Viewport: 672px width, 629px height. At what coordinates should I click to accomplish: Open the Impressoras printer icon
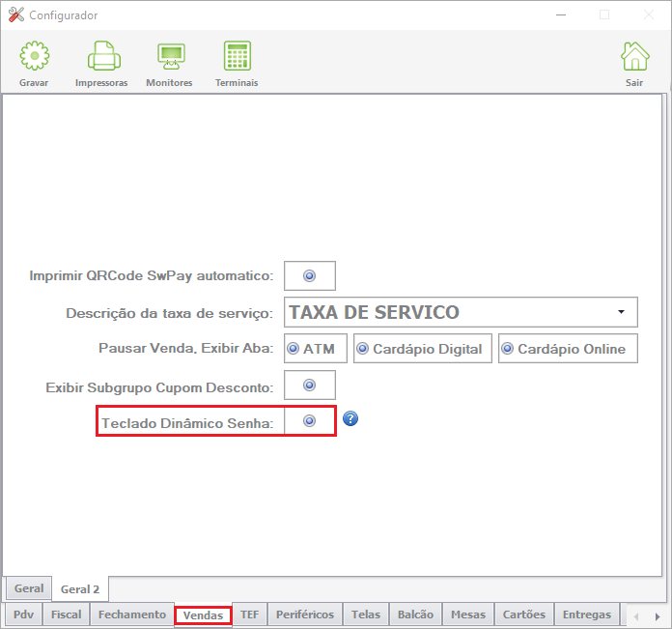(103, 56)
